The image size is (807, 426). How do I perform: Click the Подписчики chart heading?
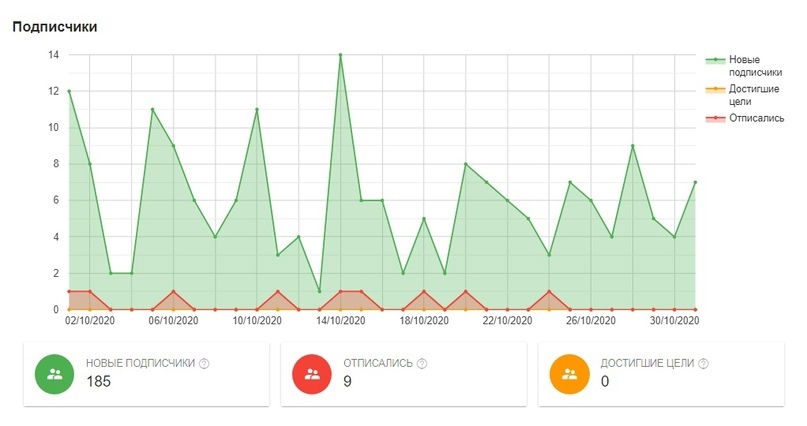[54, 26]
